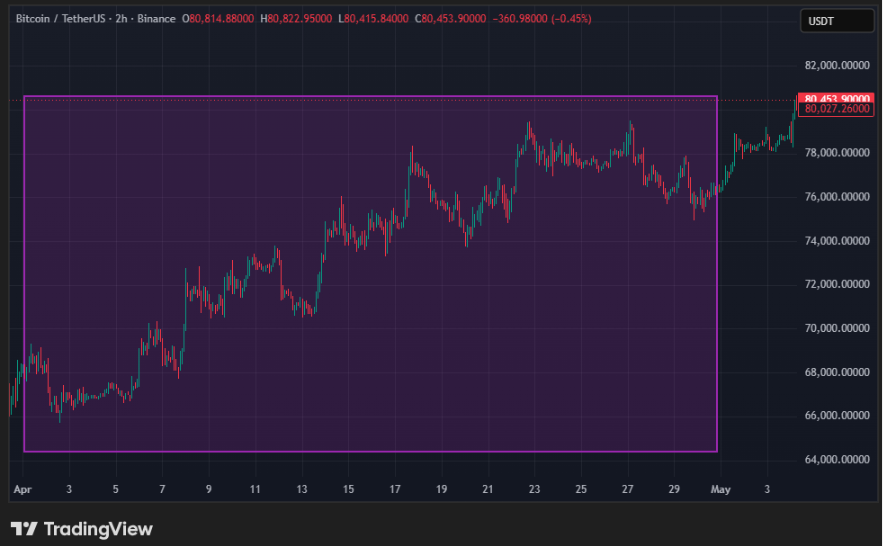Select the open value O80,814.88000
The width and height of the screenshot is (883, 546).
(218, 19)
